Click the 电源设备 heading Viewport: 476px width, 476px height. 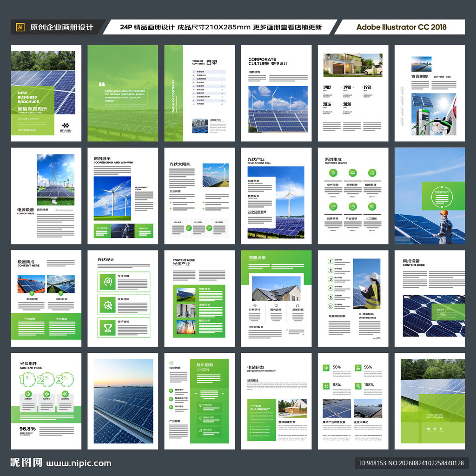[26, 210]
